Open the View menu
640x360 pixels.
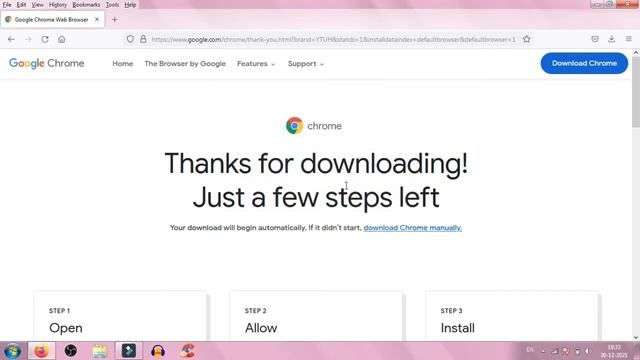[38, 5]
